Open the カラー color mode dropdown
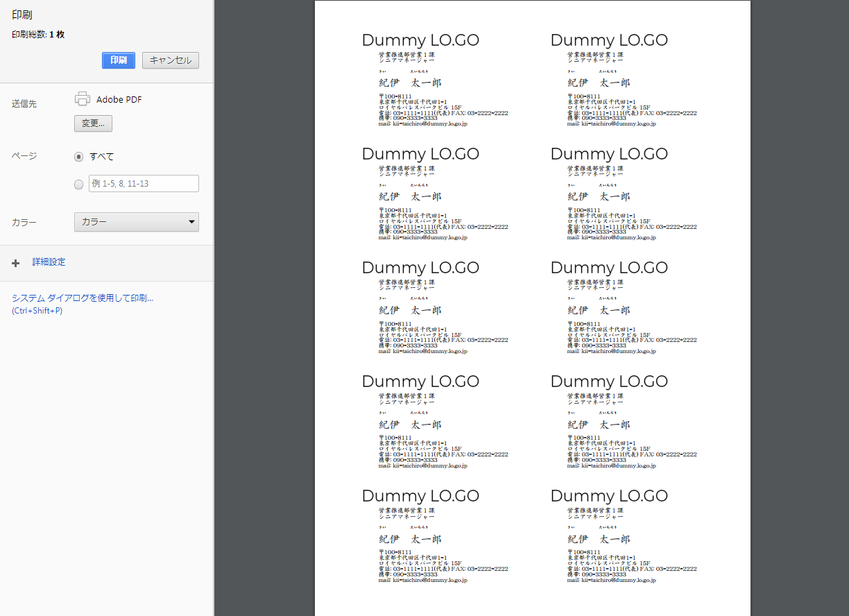 point(137,222)
